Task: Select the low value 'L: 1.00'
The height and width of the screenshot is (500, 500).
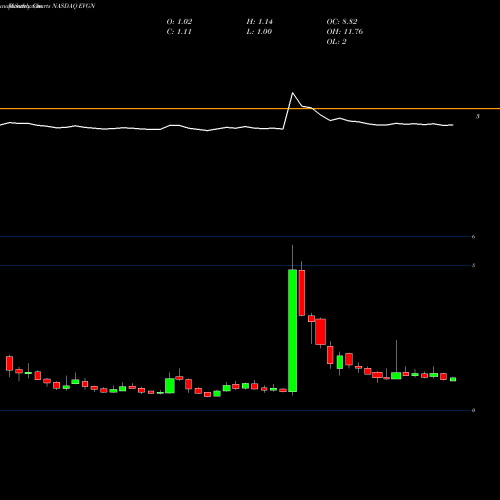Action: 259,32
